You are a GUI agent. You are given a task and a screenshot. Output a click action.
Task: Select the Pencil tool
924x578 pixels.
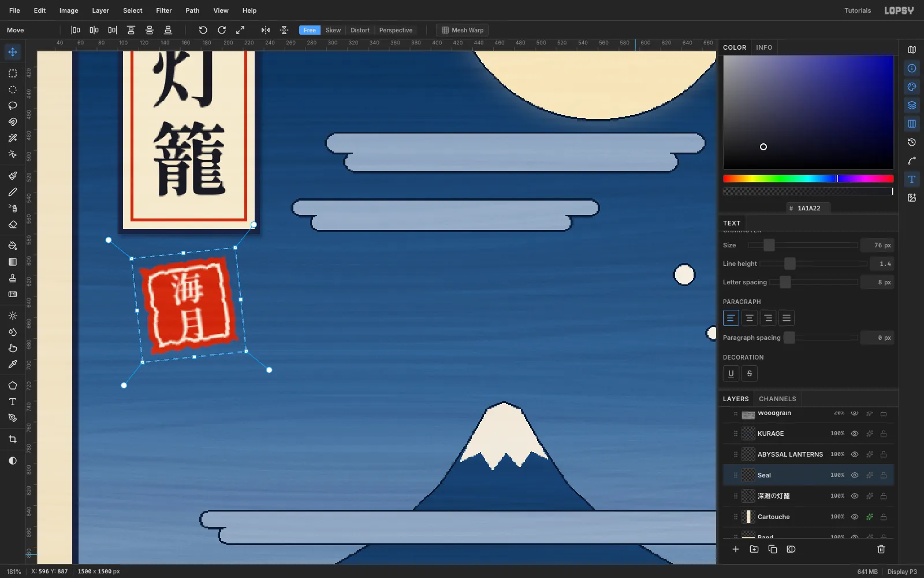[x=13, y=192]
